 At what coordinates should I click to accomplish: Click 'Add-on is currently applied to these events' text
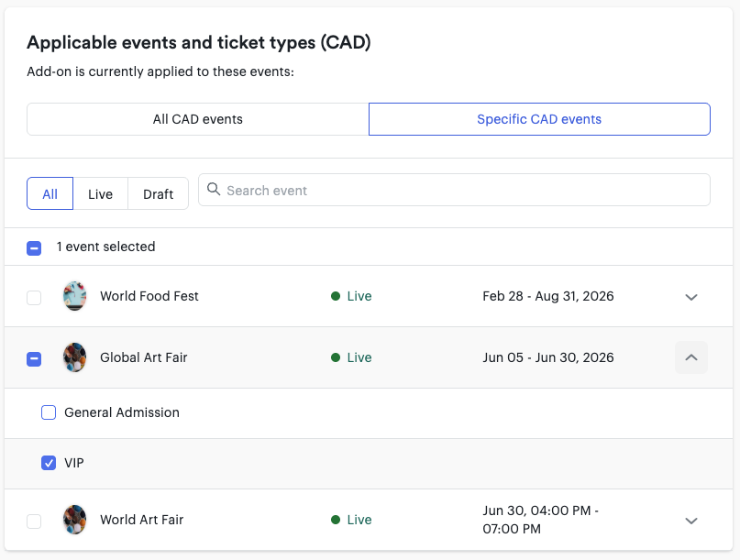pyautogui.click(x=160, y=71)
